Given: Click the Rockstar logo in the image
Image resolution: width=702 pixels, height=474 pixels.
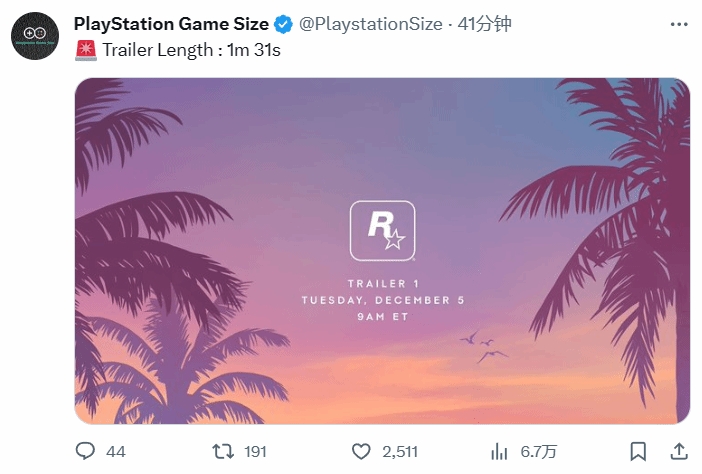Looking at the screenshot, I should [381, 231].
